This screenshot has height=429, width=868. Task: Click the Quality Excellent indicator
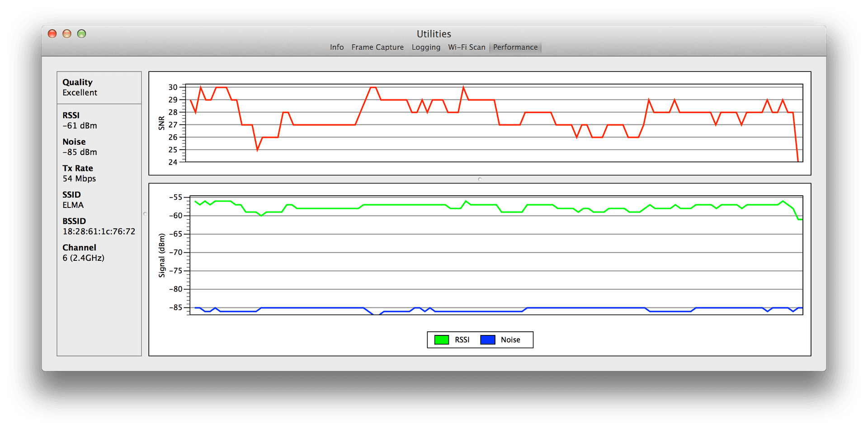pos(80,87)
